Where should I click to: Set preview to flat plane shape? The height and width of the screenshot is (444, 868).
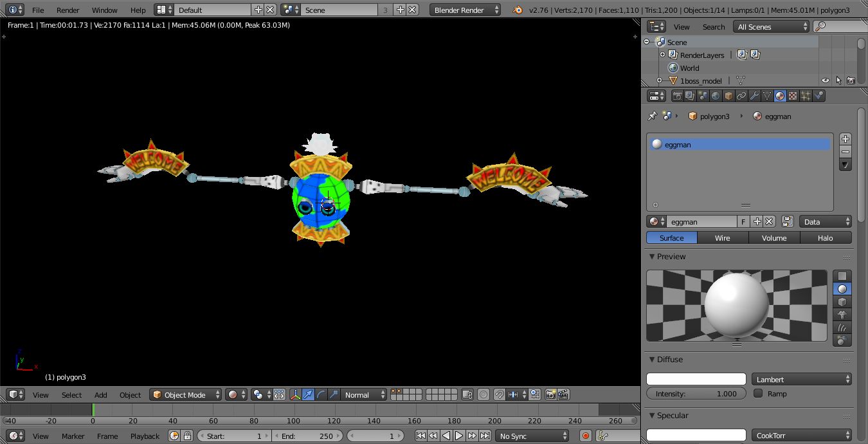coord(842,276)
